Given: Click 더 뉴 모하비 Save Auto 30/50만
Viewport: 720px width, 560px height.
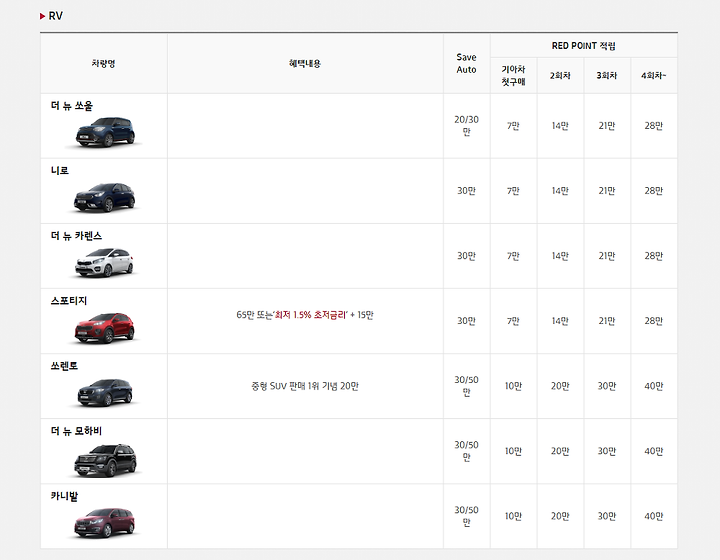Looking at the screenshot, I should tap(467, 451).
